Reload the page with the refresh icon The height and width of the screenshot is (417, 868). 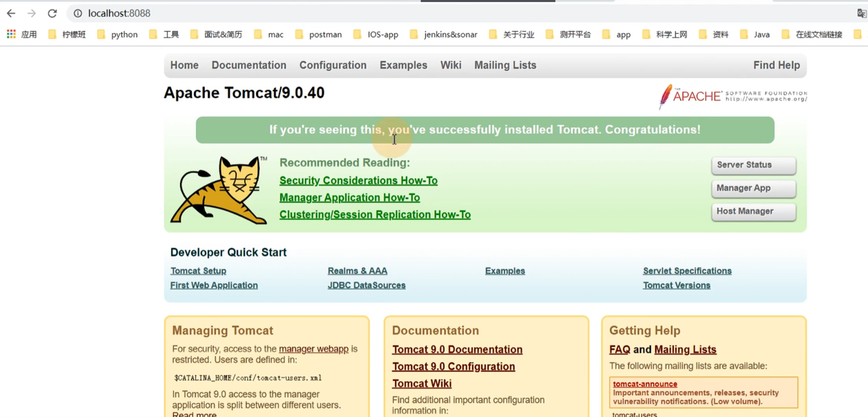(x=52, y=13)
